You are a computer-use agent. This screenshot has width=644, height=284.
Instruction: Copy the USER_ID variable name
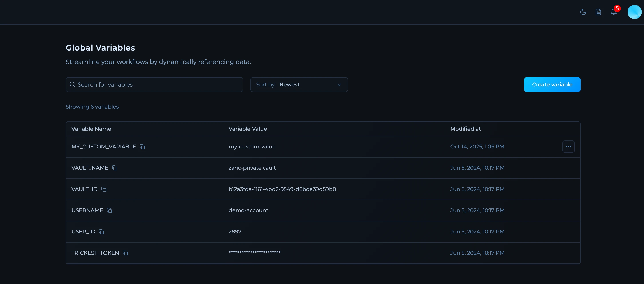click(x=101, y=231)
